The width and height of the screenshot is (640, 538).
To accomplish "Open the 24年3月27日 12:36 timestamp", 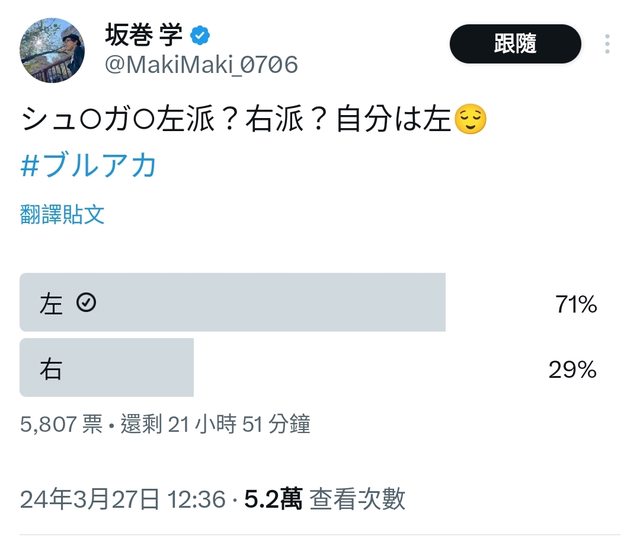I will click(122, 499).
